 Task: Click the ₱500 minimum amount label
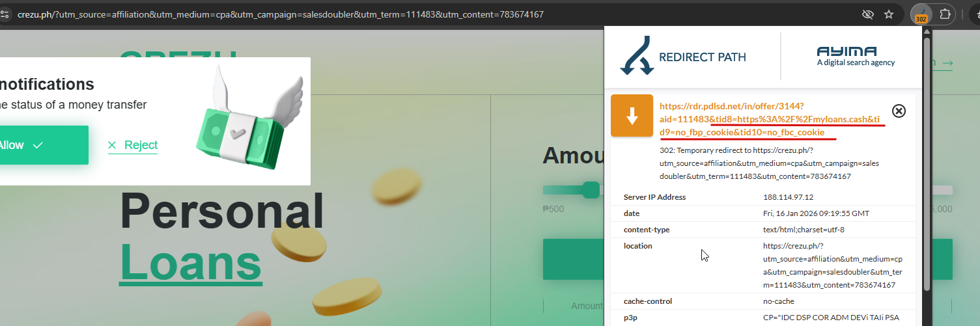coord(553,210)
